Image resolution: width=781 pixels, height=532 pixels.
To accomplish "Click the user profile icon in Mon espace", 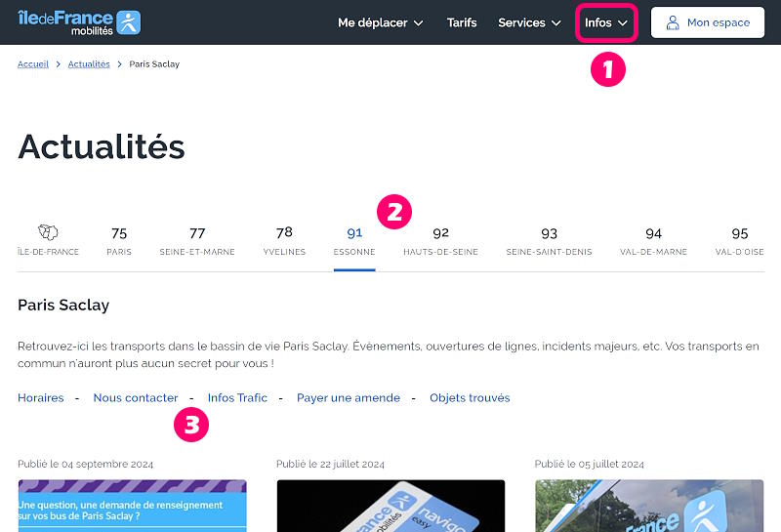I will pyautogui.click(x=673, y=22).
